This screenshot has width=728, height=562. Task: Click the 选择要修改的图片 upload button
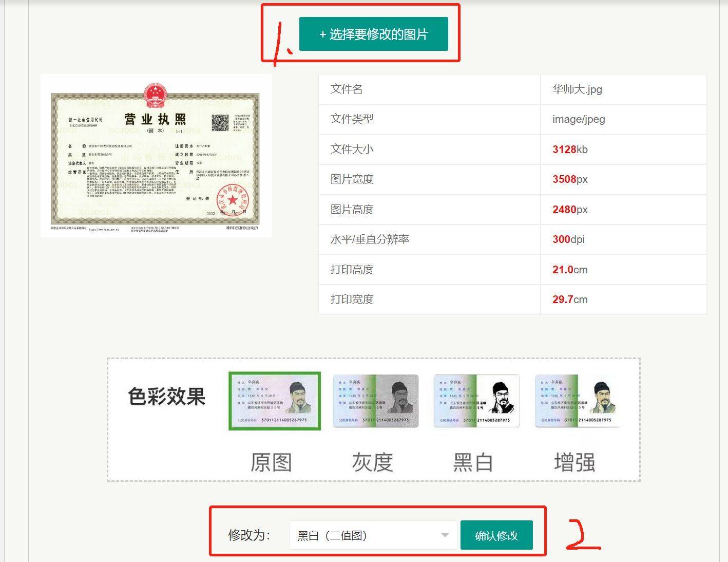click(373, 34)
